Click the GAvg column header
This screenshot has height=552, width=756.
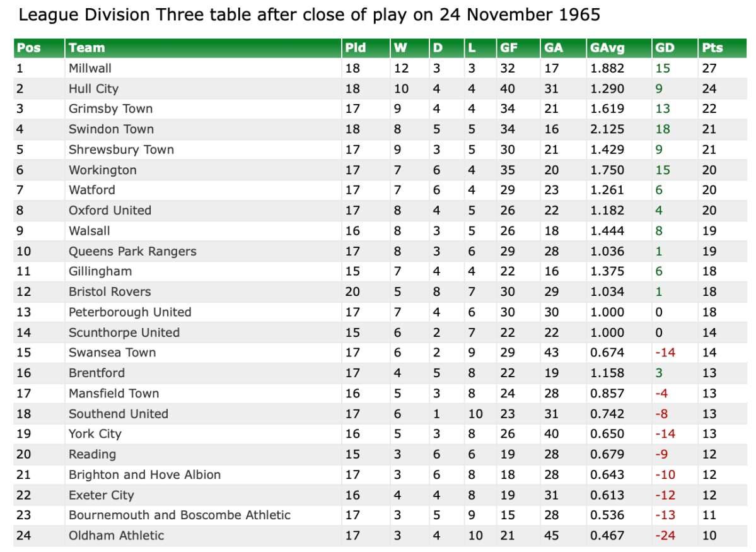[604, 48]
